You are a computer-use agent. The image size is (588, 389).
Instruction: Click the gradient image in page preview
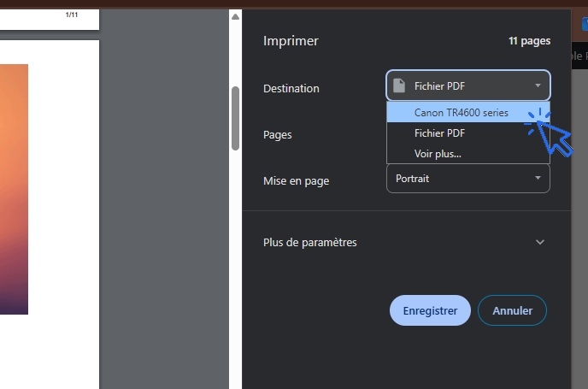[x=14, y=188]
